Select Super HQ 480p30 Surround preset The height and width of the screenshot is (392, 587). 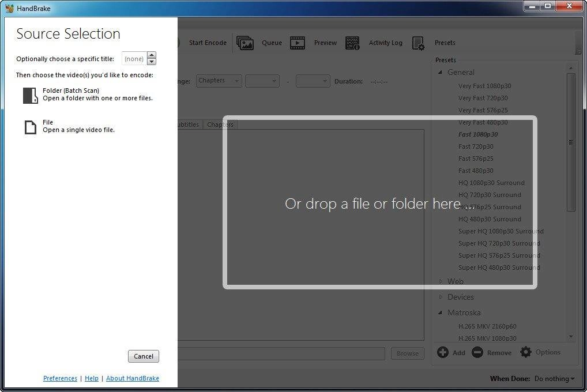tap(499, 267)
